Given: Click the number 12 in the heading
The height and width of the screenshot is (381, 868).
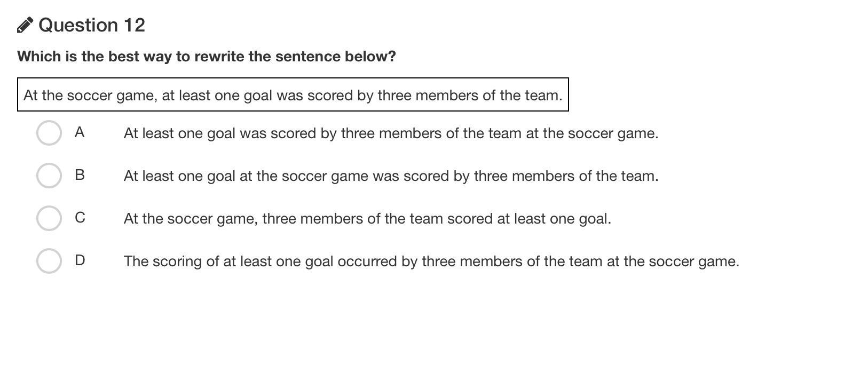Looking at the screenshot, I should pos(133,25).
